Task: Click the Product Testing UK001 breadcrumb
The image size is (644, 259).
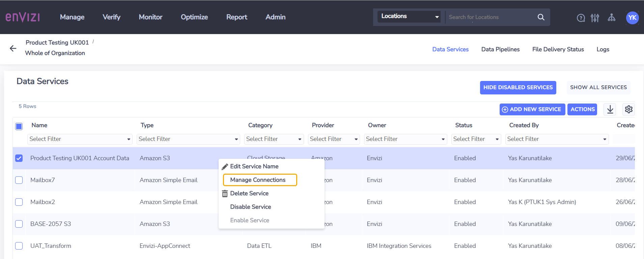Action: [x=57, y=42]
